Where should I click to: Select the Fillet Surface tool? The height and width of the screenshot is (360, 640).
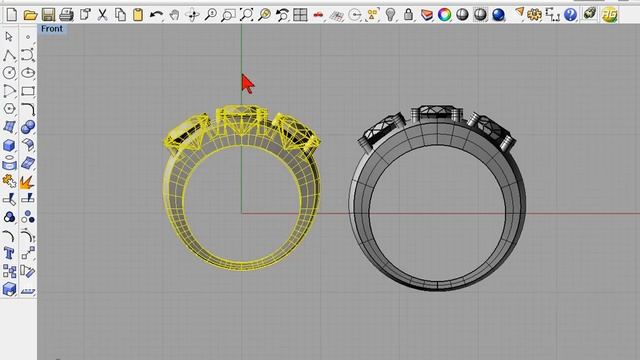[27, 145]
